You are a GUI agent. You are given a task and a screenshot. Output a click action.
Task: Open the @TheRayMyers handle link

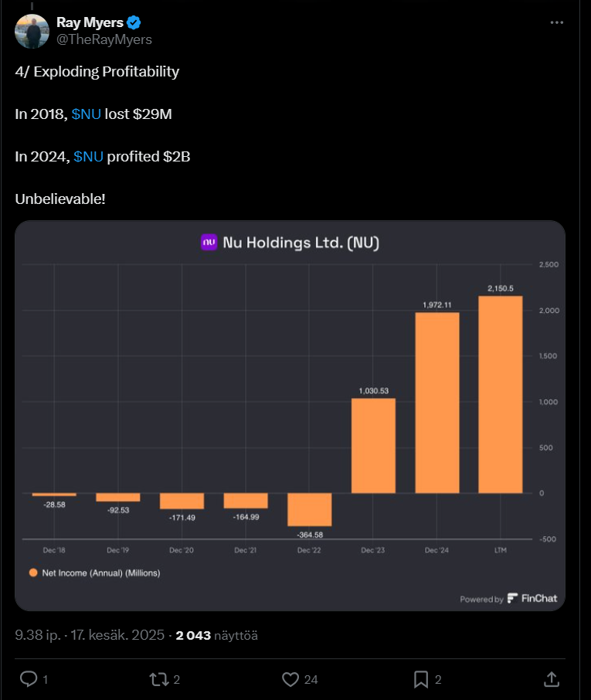[104, 39]
